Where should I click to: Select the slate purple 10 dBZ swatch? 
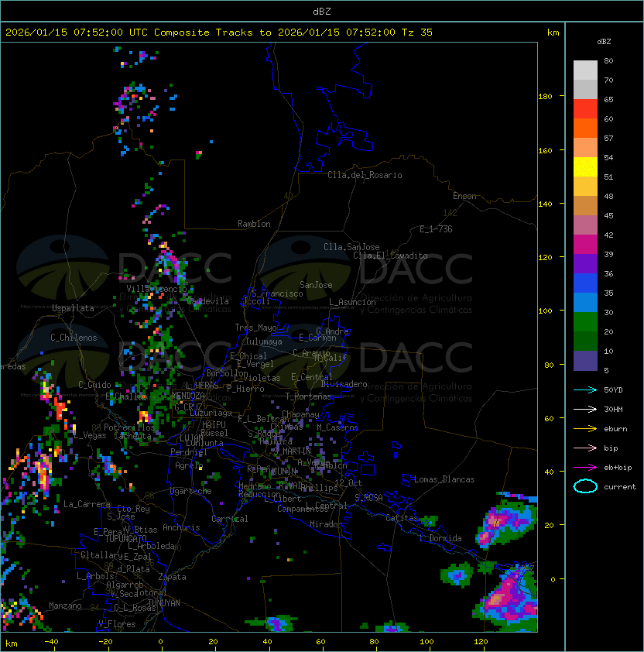pos(585,361)
